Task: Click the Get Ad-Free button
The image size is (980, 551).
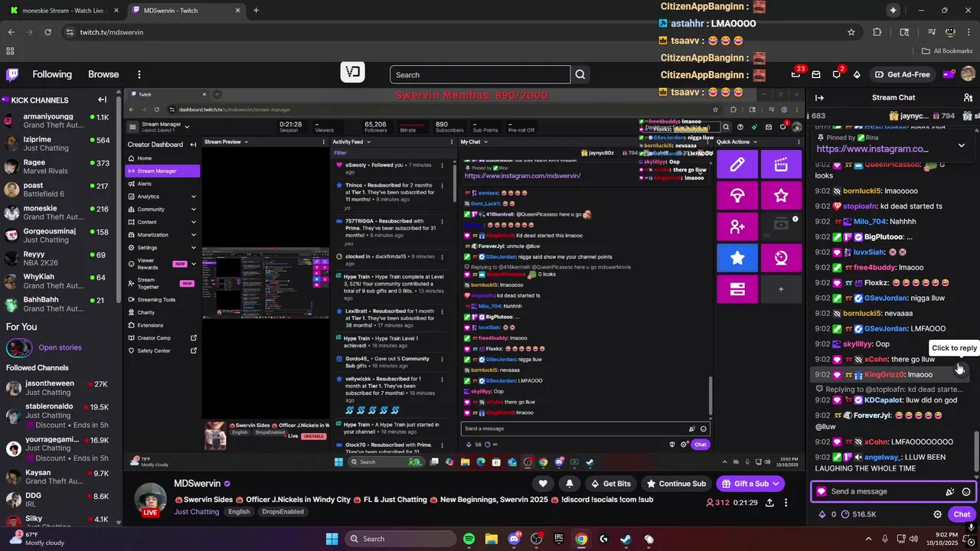Action: coord(902,74)
